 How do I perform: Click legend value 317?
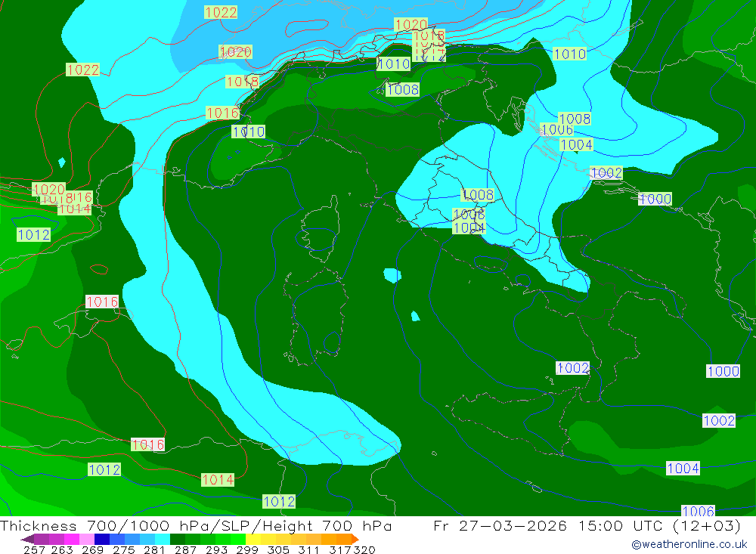point(340,549)
